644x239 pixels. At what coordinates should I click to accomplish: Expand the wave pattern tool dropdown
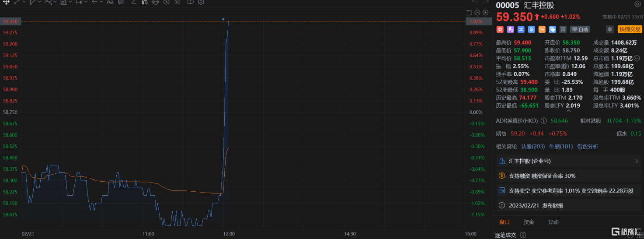click(55, 2)
